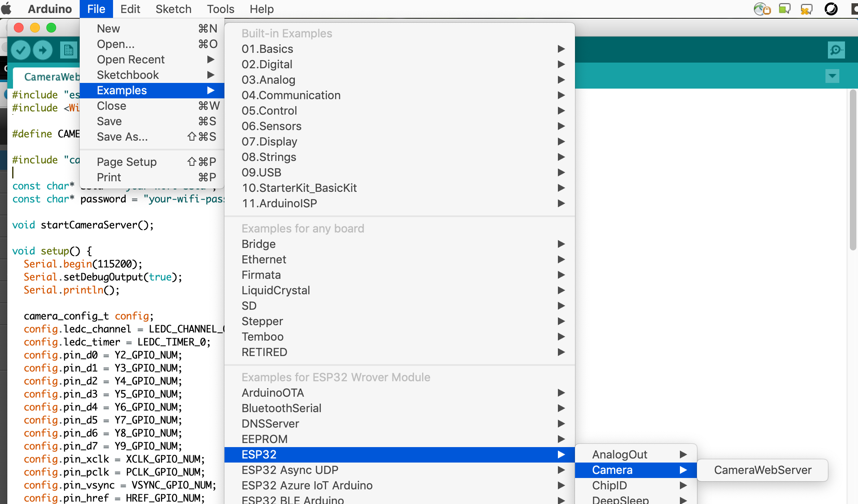Open the 09.USB examples submenu
Screen dimensions: 858x504
click(x=400, y=172)
